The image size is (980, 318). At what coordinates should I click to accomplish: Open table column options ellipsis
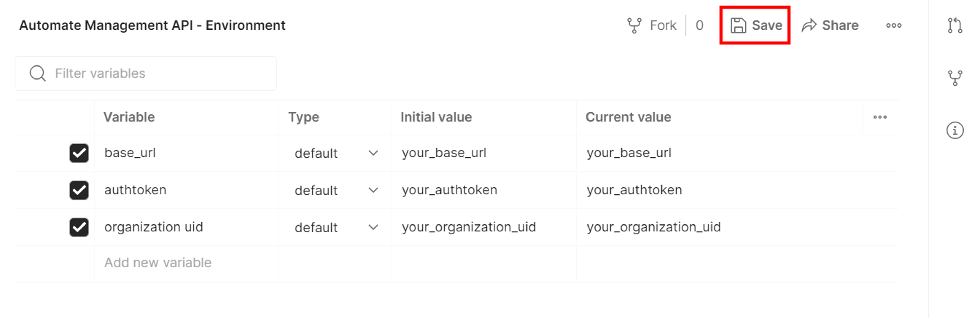(x=880, y=117)
